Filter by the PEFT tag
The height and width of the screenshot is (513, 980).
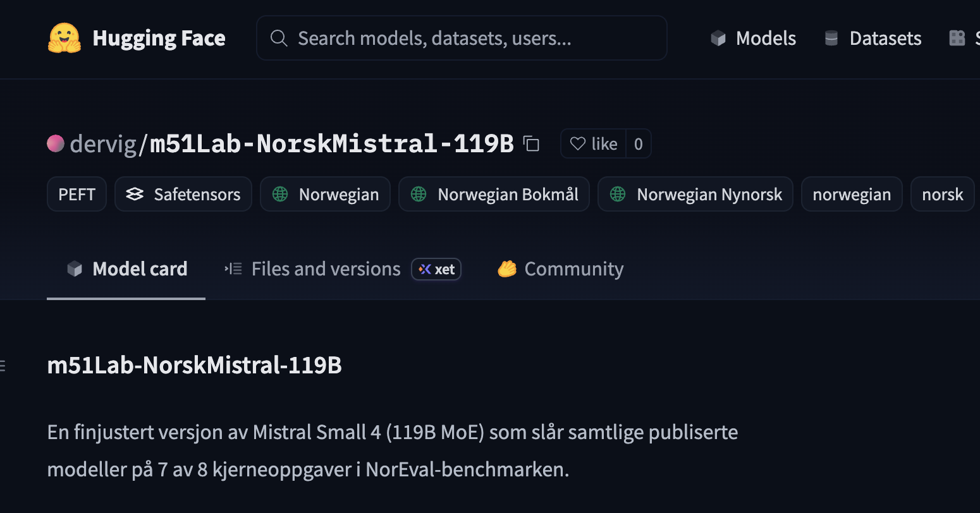77,194
